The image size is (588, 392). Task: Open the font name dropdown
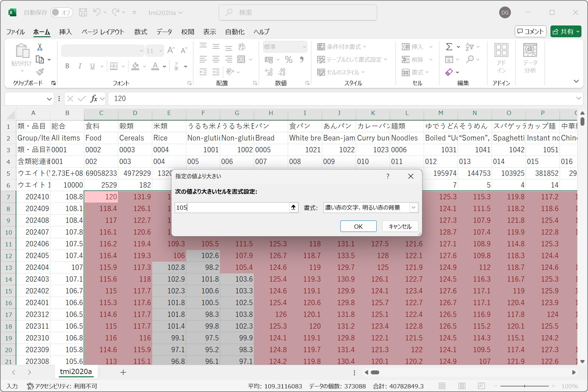point(141,51)
